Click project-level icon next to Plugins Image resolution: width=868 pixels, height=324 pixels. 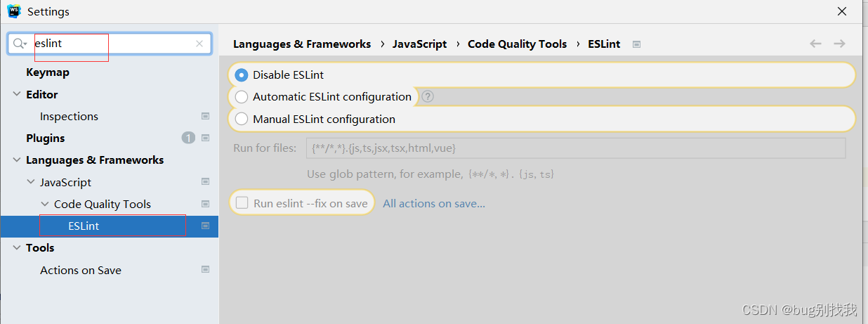(x=206, y=138)
